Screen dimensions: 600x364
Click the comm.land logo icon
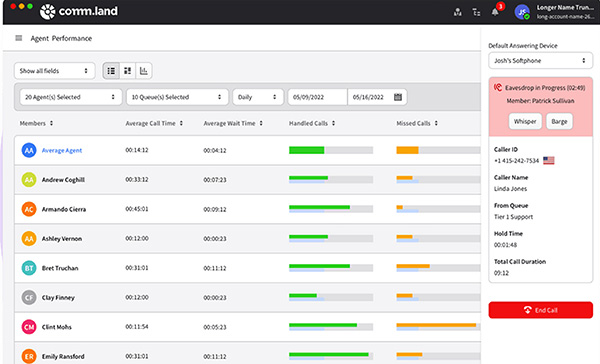tap(48, 11)
